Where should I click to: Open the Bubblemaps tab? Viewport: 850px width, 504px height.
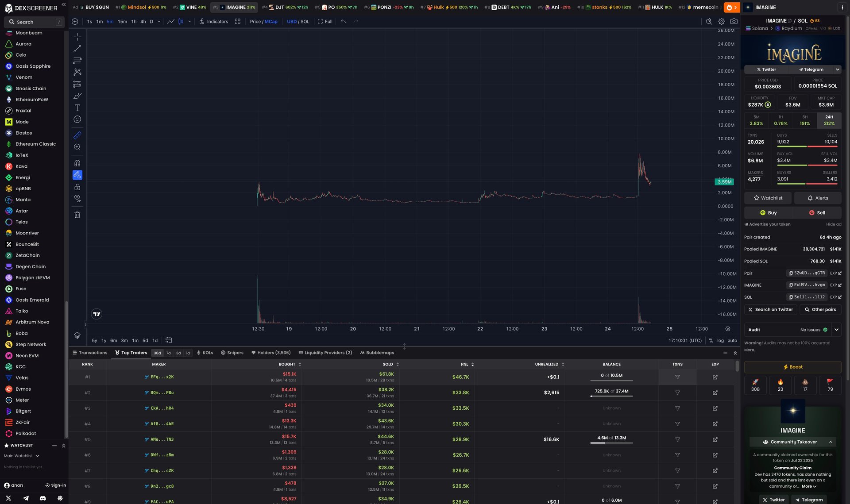pos(377,353)
